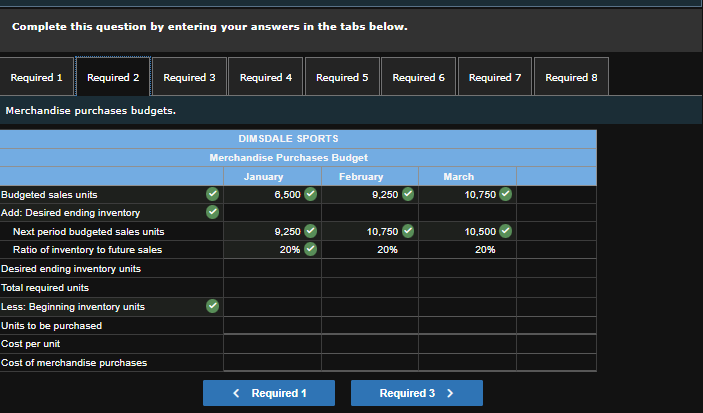
Task: Click the Merchandise Purchases Budget heading
Action: click(x=288, y=158)
